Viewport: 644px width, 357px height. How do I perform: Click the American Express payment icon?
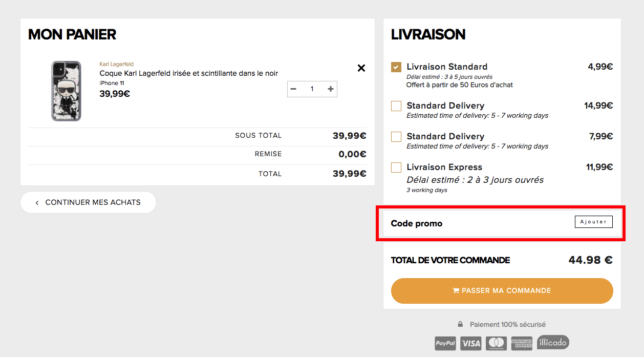point(522,343)
